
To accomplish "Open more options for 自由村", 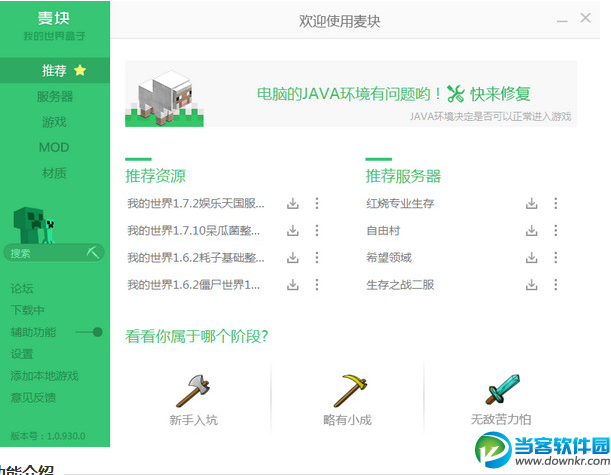I will (556, 230).
